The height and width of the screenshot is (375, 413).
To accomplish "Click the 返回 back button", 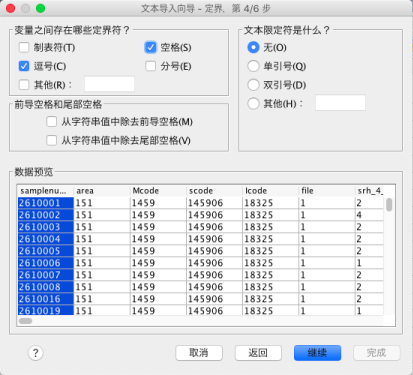I will click(x=258, y=353).
